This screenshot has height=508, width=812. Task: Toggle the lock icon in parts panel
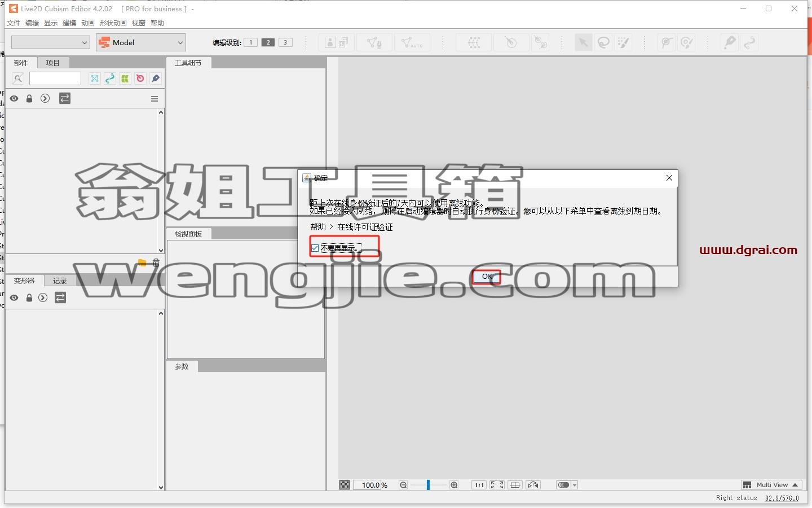point(29,98)
